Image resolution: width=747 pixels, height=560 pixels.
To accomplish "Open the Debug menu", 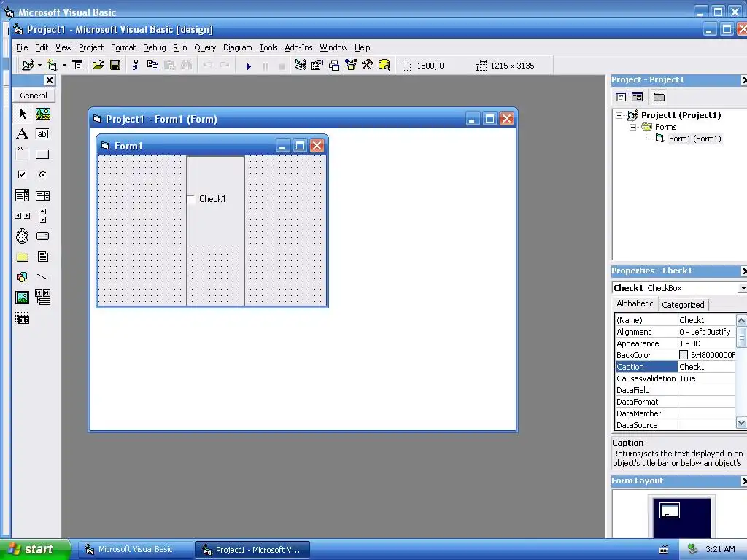I will (x=155, y=47).
